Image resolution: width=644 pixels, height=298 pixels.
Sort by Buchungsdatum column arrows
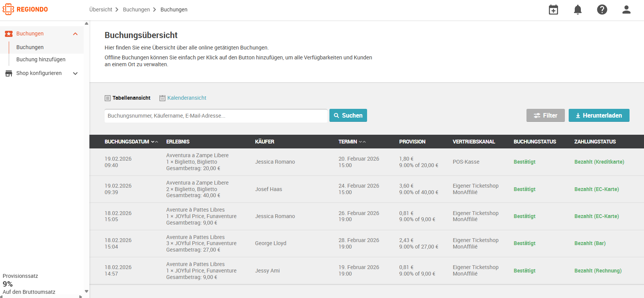(154, 142)
